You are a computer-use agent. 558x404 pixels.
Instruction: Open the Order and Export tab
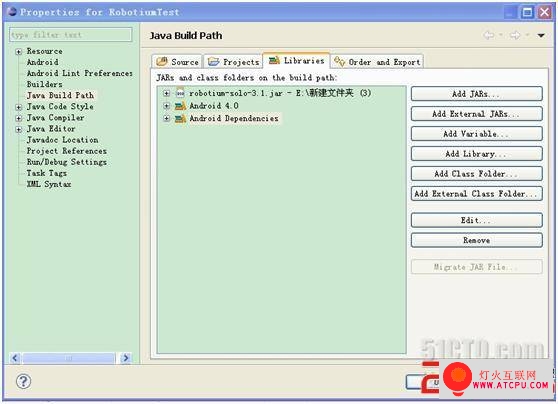[x=377, y=62]
